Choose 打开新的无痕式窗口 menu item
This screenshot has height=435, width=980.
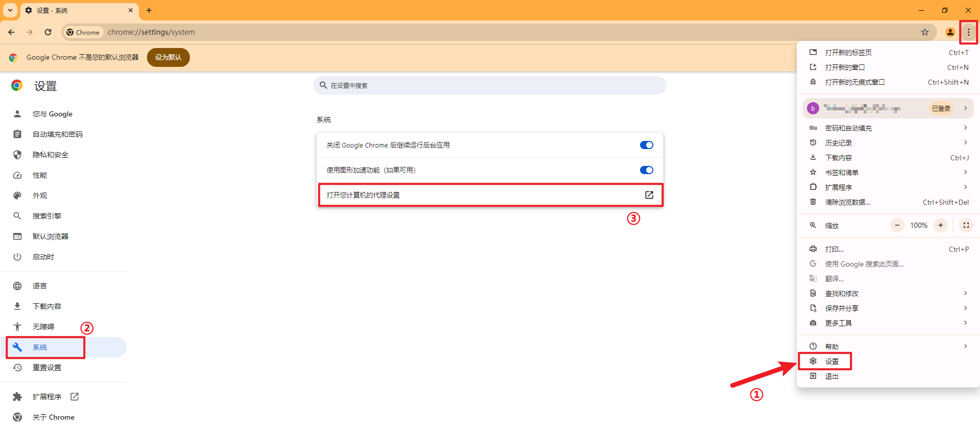[x=854, y=82]
